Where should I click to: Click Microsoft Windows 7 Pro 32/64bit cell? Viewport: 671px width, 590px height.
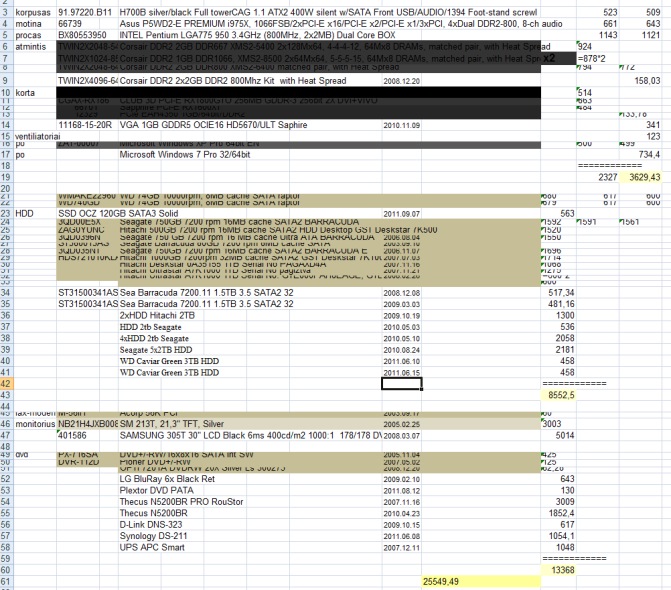click(x=185, y=154)
